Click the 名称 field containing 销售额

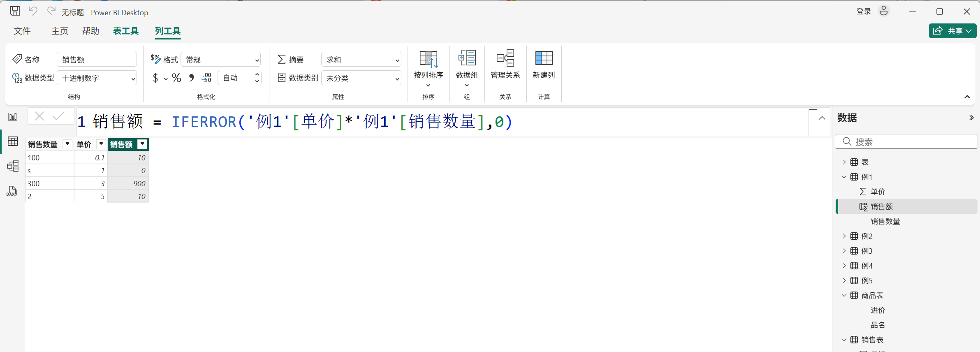pyautogui.click(x=97, y=59)
